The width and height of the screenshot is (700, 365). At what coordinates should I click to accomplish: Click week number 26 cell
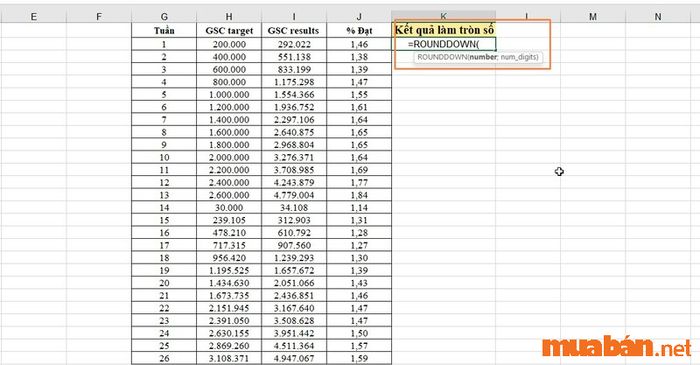tap(164, 358)
